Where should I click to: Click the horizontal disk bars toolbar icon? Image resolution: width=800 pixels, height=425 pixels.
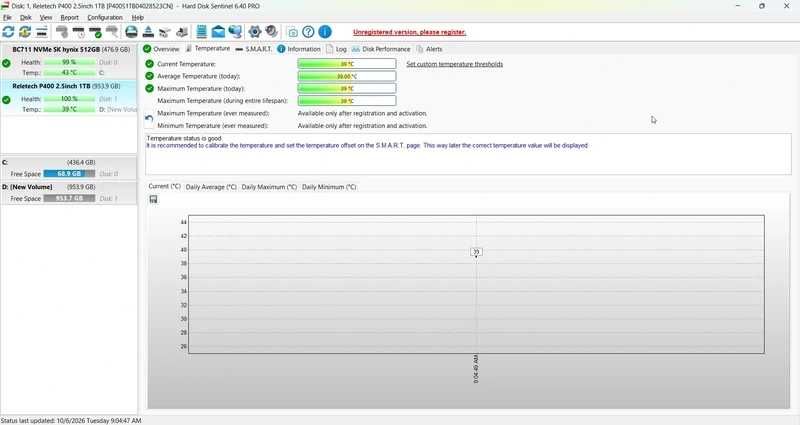click(x=42, y=32)
